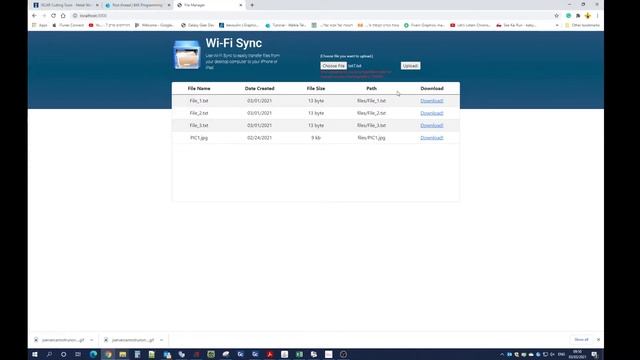This screenshot has height=360, width=640.
Task: Switch to the second browser tab
Action: pos(138,5)
